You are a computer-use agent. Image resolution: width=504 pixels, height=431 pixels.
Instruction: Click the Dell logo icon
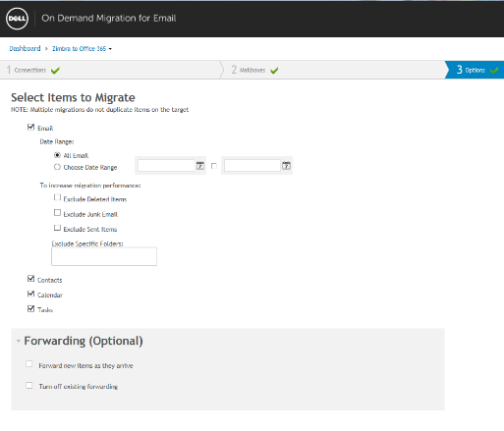[x=17, y=19]
